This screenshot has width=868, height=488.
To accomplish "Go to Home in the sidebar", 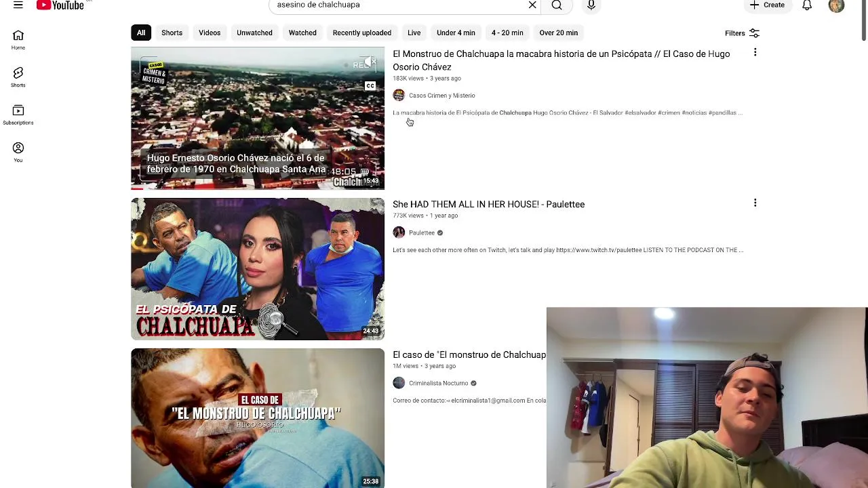I will (x=18, y=41).
